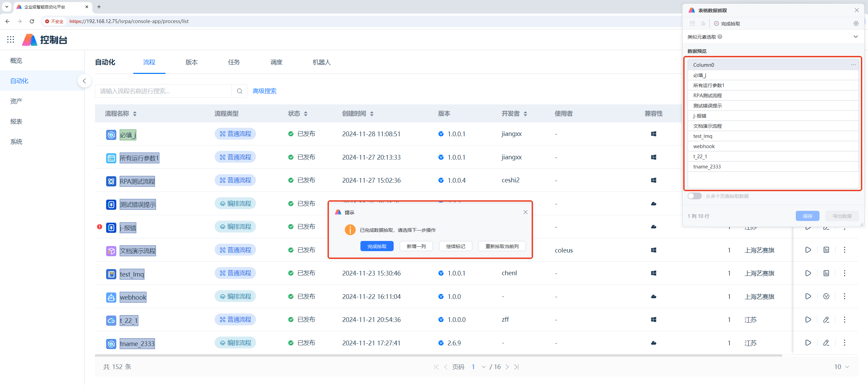Switch to the 调度 tab
Viewport: 868px width, 385px height.
pos(276,62)
